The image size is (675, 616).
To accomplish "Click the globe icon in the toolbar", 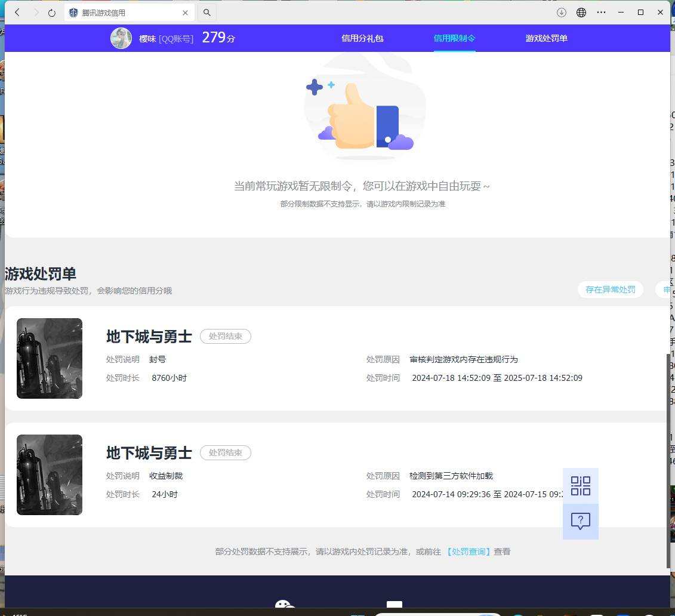I will point(581,13).
